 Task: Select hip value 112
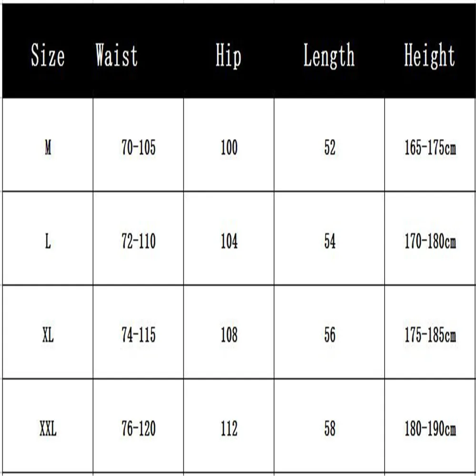pyautogui.click(x=229, y=429)
